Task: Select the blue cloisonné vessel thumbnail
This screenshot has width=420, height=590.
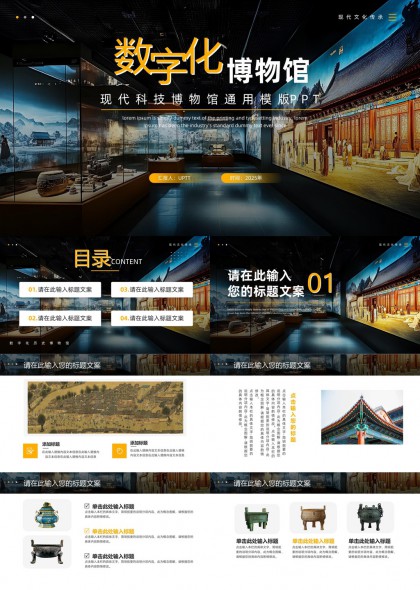Action: [x=47, y=515]
